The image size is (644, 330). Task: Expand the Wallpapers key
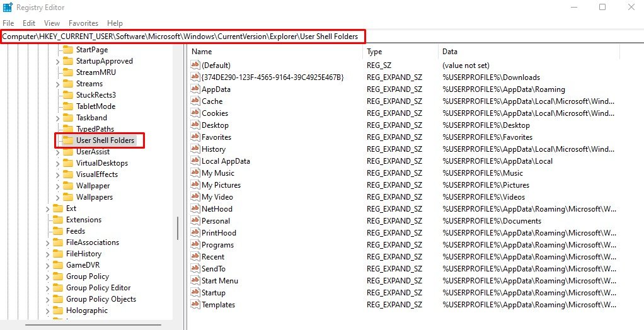(58, 197)
